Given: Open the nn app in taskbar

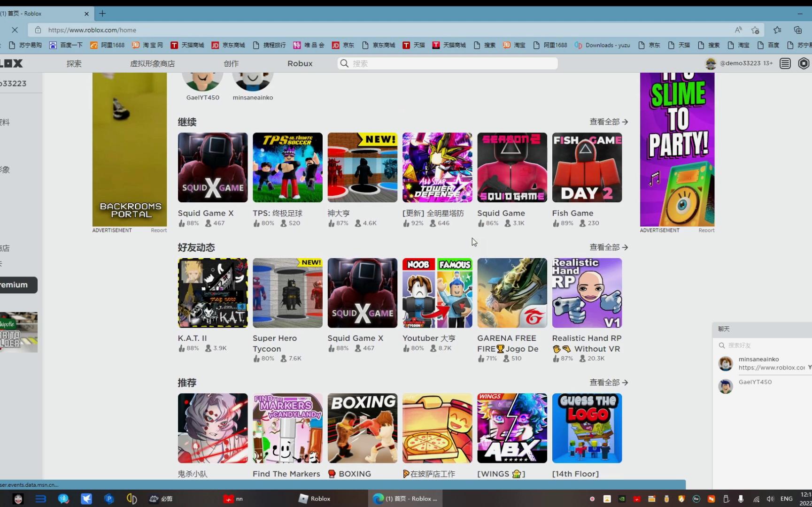Looking at the screenshot, I should [233, 499].
